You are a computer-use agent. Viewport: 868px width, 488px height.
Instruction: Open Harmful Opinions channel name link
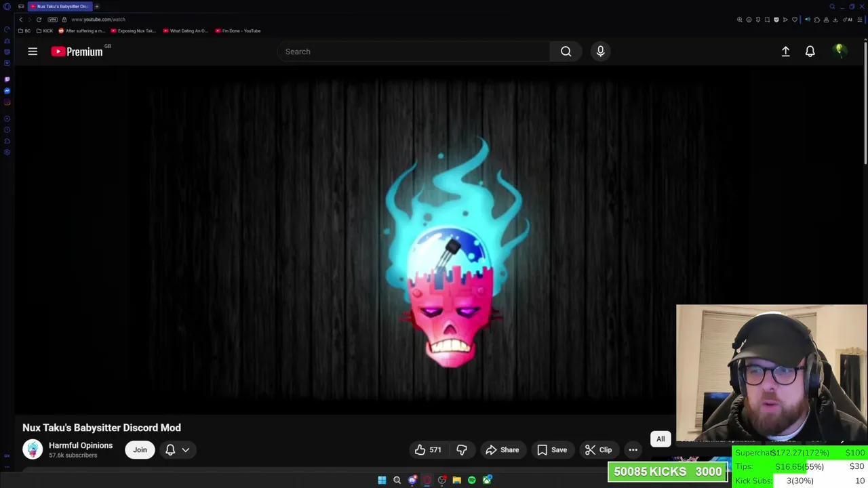point(81,445)
